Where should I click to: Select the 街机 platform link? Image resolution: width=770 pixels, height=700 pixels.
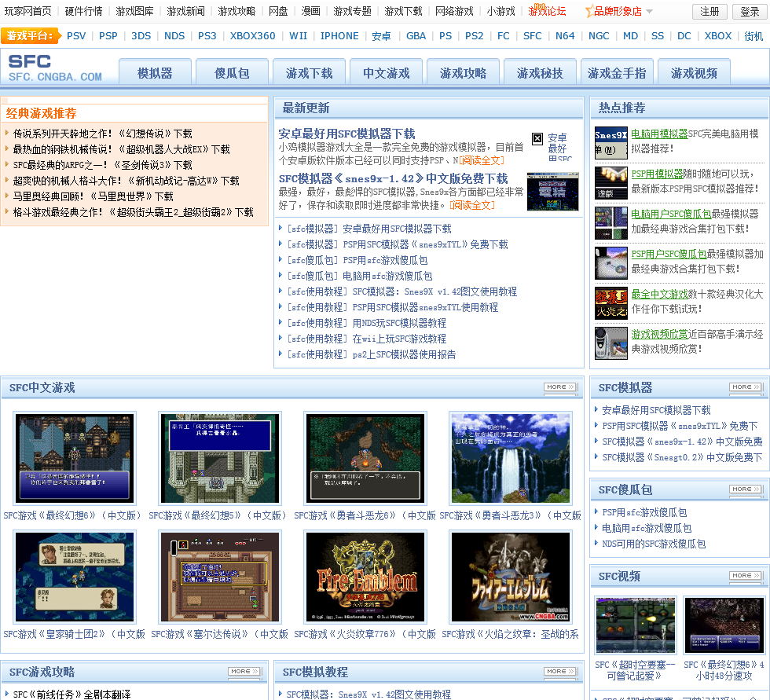[753, 36]
